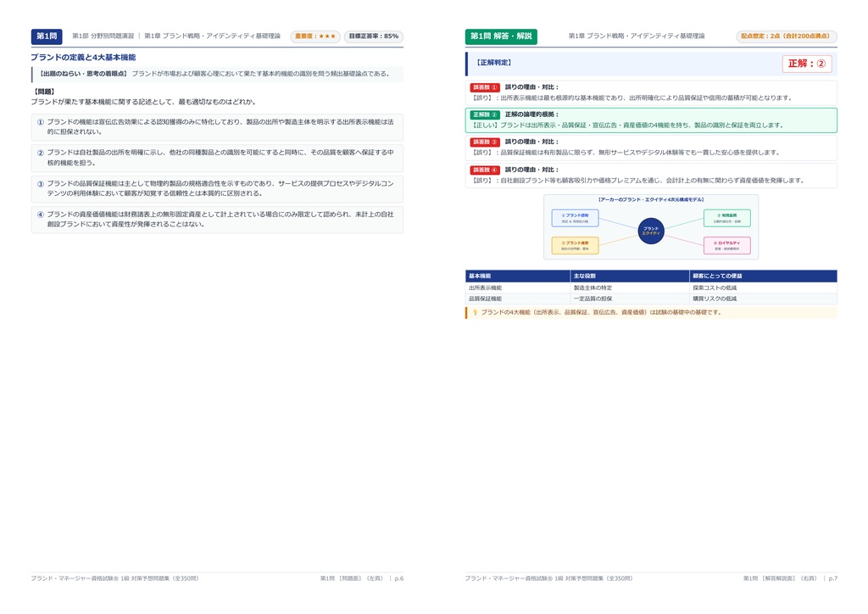868x614 pixels.
Task: Click the ③ ブランド連想 diagram node
Action: 576,245
